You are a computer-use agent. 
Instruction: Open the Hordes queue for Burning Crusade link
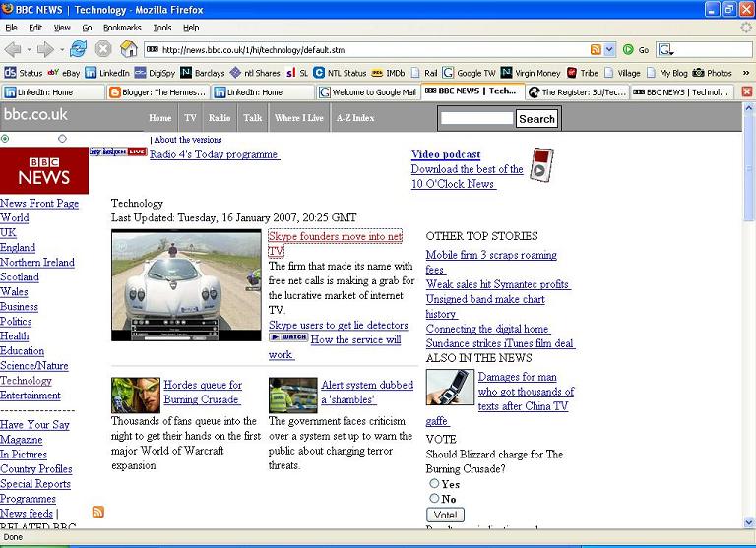click(203, 392)
